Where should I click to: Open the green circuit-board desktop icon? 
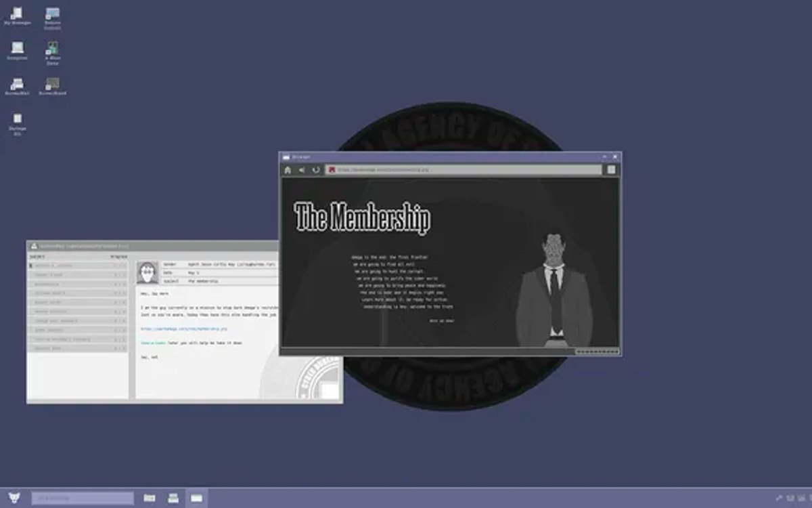coord(52,51)
